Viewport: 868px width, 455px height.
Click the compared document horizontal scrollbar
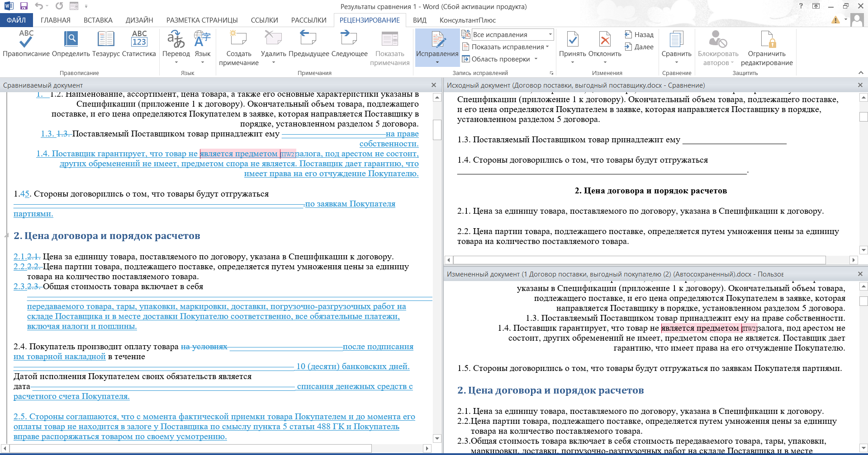click(x=190, y=448)
